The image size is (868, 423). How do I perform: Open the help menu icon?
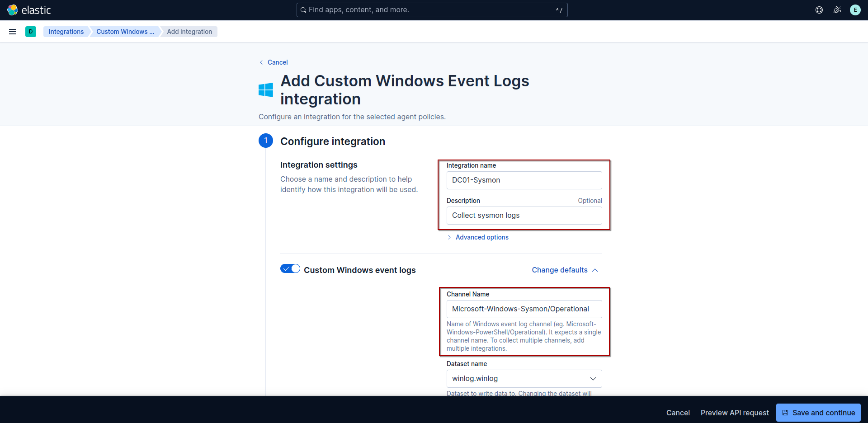click(819, 10)
